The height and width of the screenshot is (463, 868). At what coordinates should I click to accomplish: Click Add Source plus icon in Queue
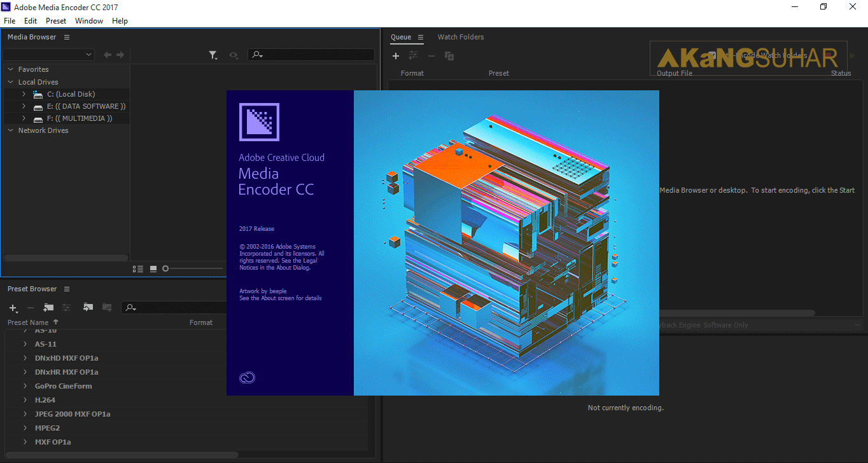click(395, 56)
